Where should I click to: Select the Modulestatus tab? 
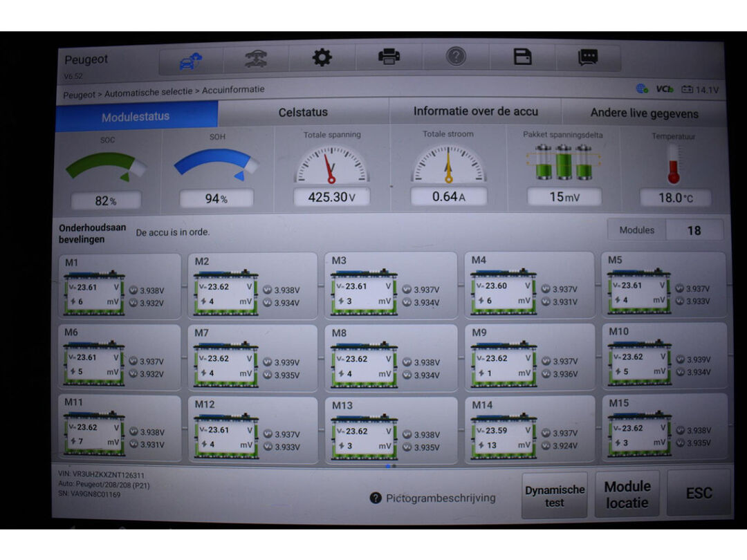136,117
